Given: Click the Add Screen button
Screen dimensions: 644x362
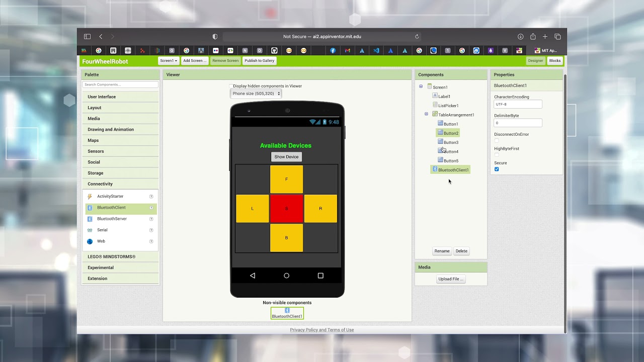Looking at the screenshot, I should pyautogui.click(x=195, y=61).
